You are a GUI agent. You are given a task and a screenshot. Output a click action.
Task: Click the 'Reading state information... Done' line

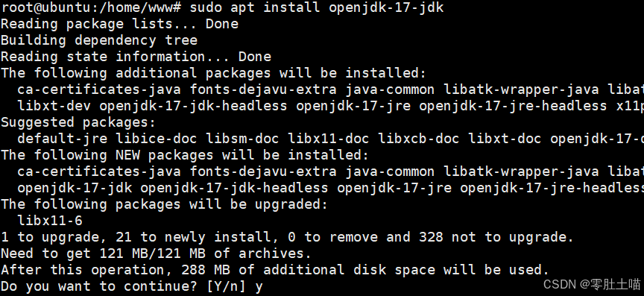[136, 57]
